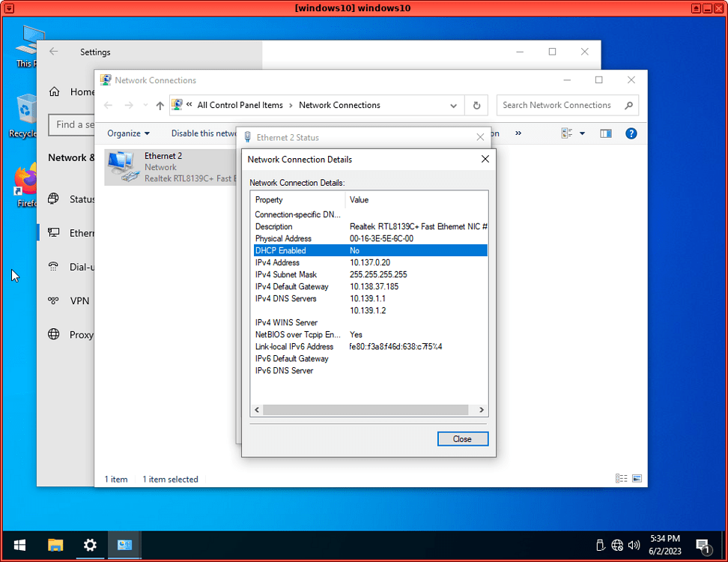Click Network Connections window title icon
Viewport: 728px width, 562px height.
pos(106,80)
